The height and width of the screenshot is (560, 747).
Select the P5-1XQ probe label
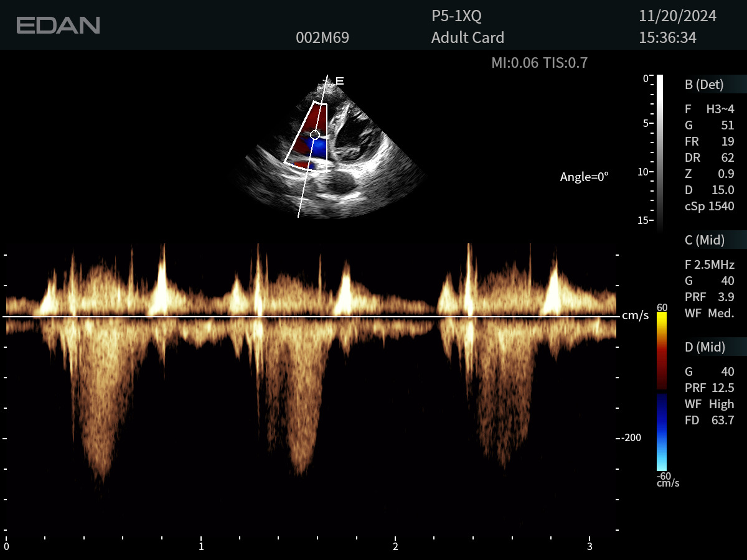(x=456, y=16)
